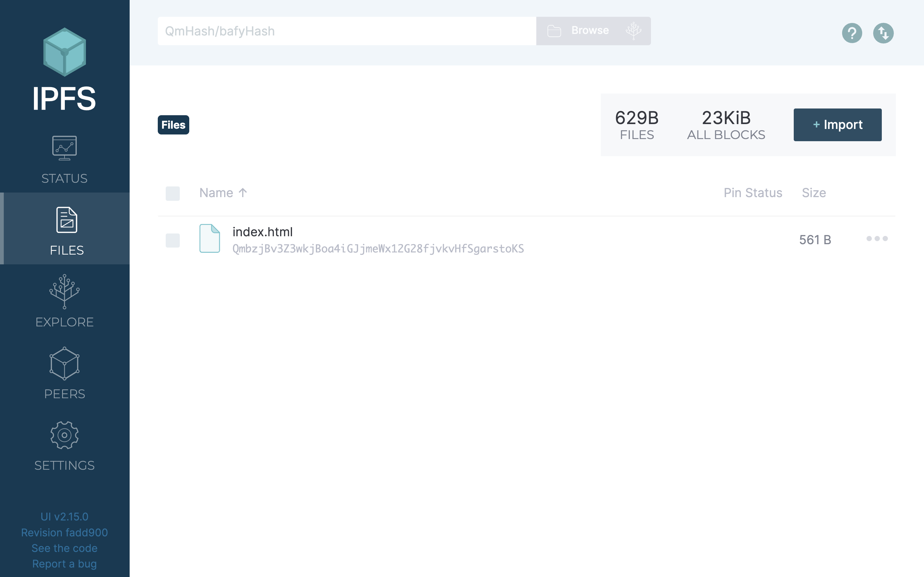924x577 pixels.
Task: Open the 'See the code' link
Action: tap(65, 548)
